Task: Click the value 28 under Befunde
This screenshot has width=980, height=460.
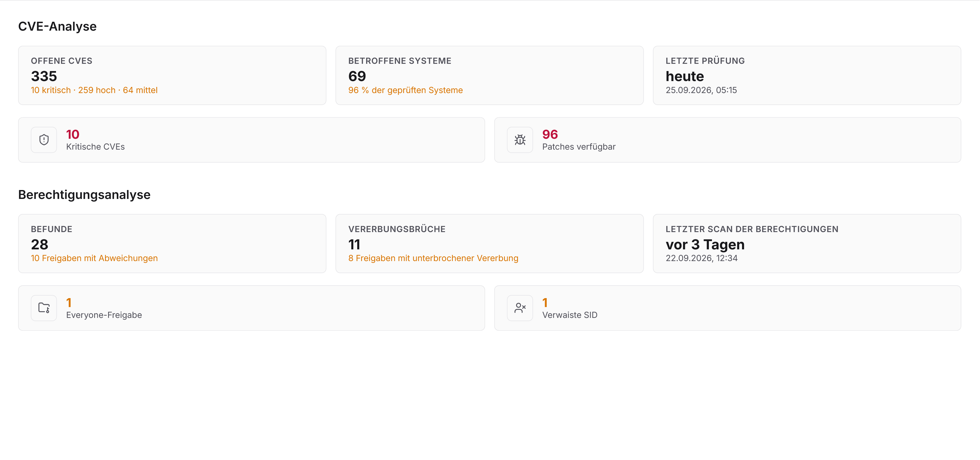Action: coord(40,244)
